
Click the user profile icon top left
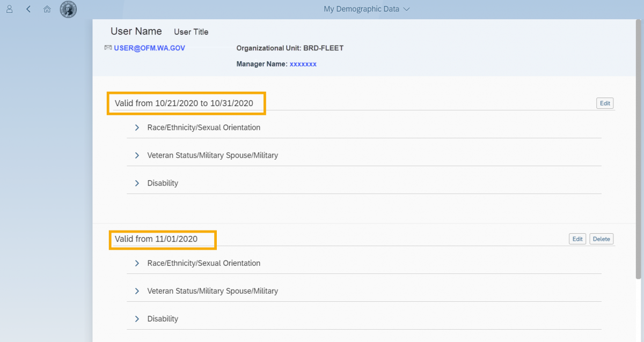(9, 9)
